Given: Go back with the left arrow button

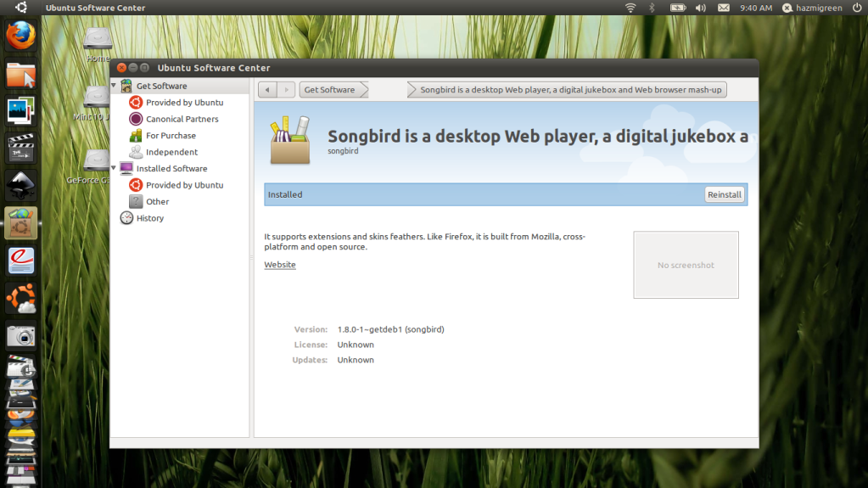Looking at the screenshot, I should point(267,90).
